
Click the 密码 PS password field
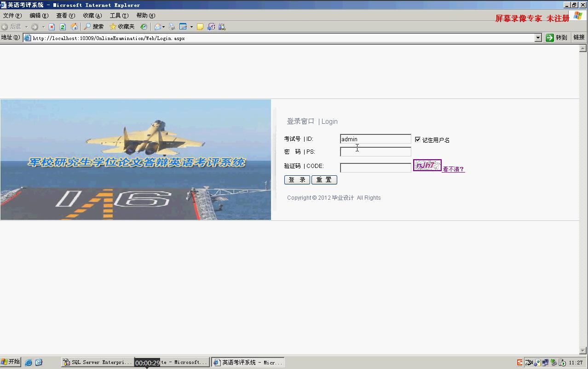click(x=375, y=152)
